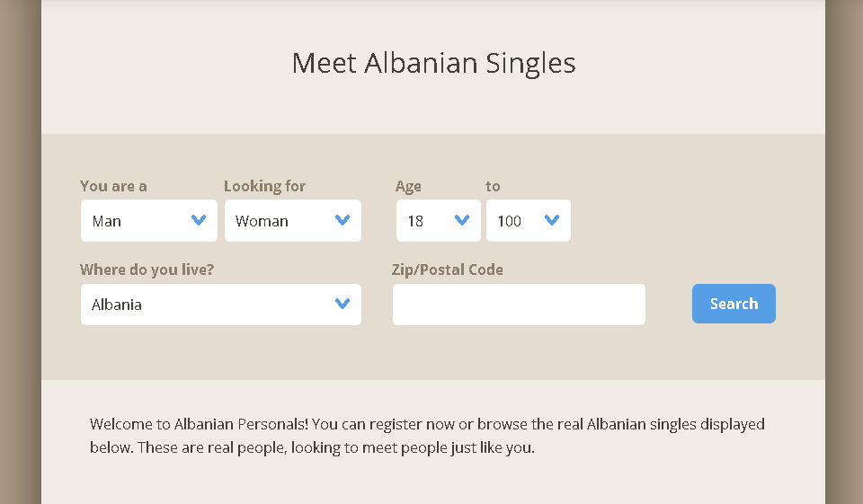Click the chevron arrow next to 18

tap(462, 220)
